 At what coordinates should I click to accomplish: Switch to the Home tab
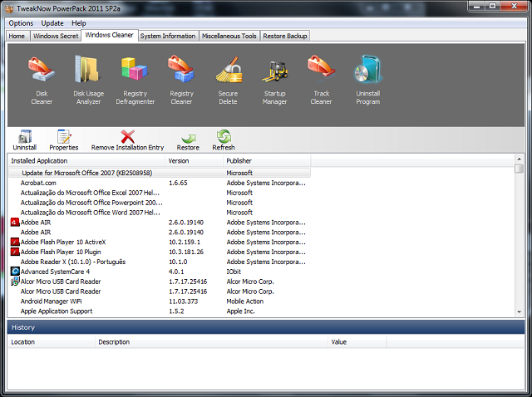pyautogui.click(x=17, y=36)
